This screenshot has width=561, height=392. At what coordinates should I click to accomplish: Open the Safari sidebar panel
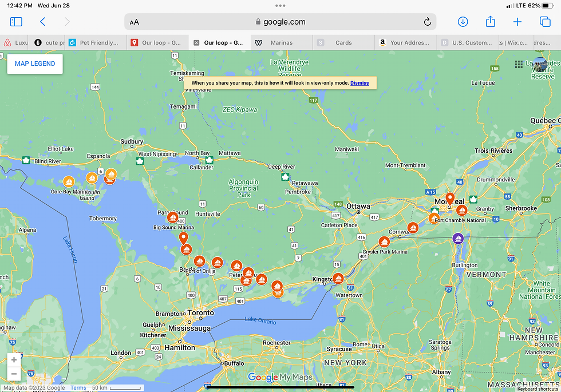click(16, 22)
